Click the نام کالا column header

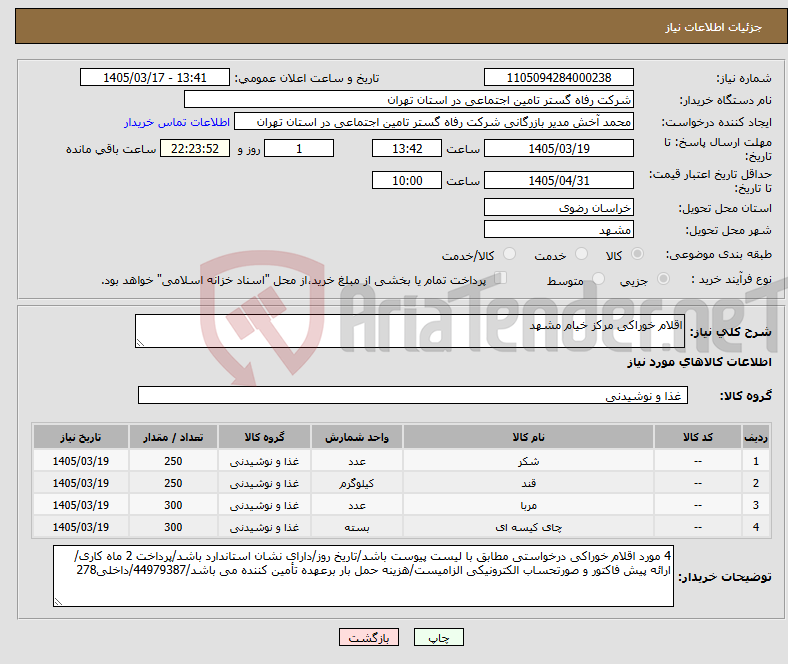528,437
